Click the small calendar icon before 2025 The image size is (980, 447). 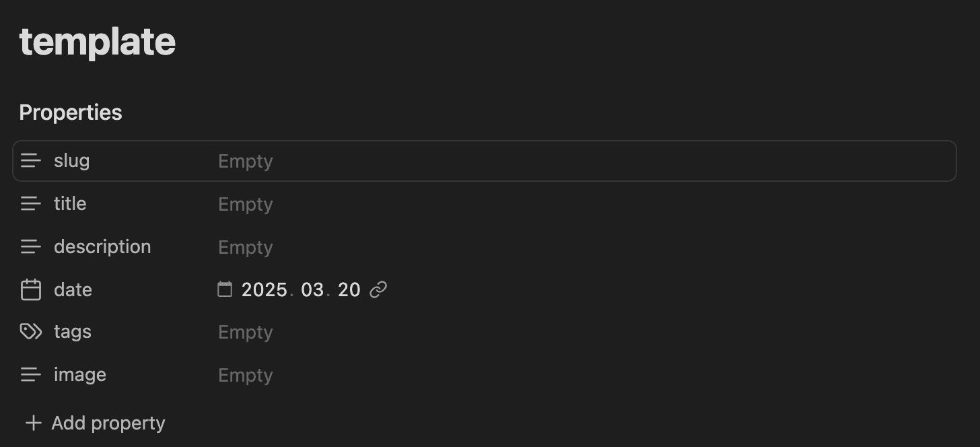click(x=225, y=289)
